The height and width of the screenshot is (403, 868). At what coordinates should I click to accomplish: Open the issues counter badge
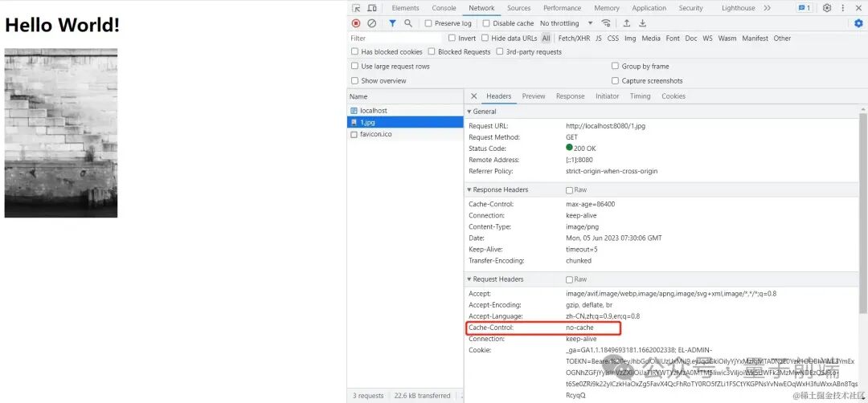[x=805, y=8]
